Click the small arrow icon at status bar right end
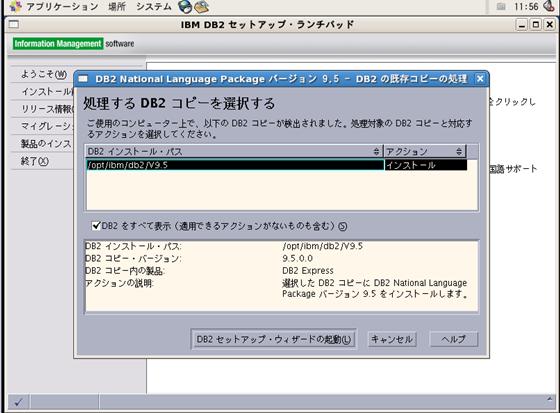This screenshot has width=560, height=413. point(550,399)
